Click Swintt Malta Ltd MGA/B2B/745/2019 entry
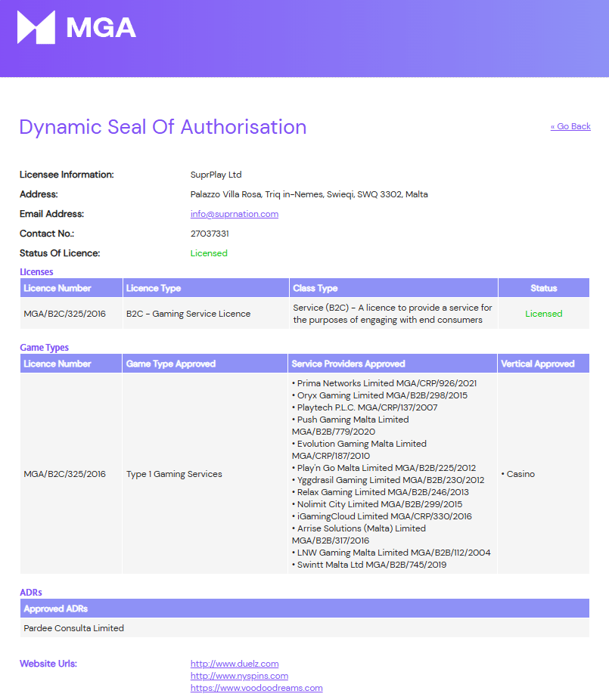Viewport: 609px width, 700px height. coord(369,565)
